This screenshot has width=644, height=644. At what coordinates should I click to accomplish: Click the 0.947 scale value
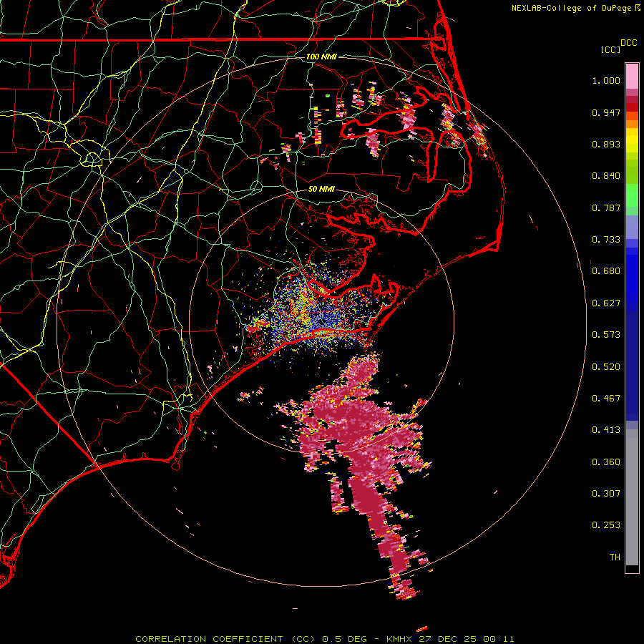click(x=606, y=112)
